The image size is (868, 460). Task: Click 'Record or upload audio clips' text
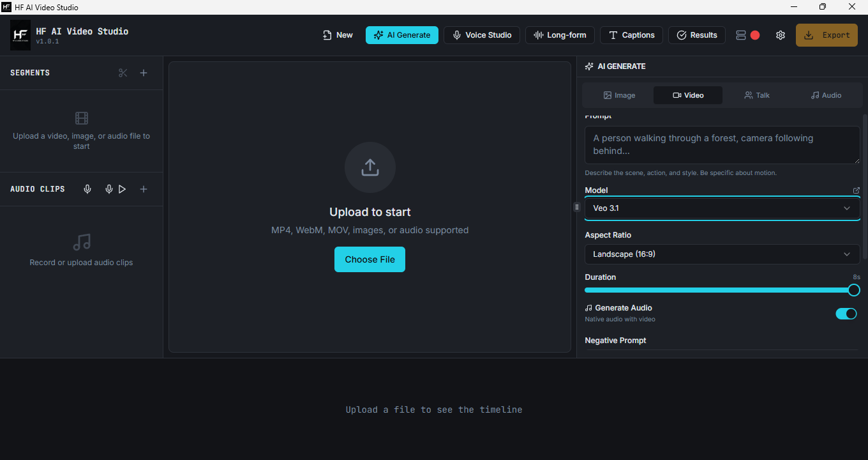click(x=82, y=263)
